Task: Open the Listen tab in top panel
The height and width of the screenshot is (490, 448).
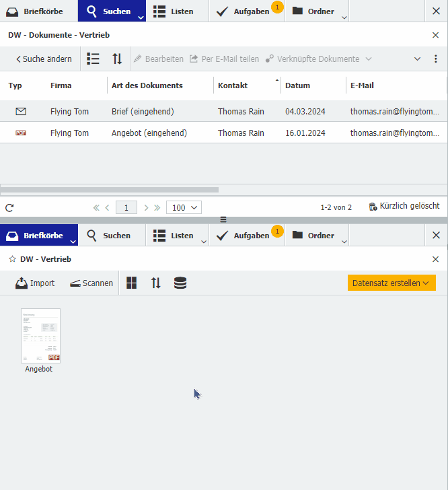Action: (x=173, y=11)
